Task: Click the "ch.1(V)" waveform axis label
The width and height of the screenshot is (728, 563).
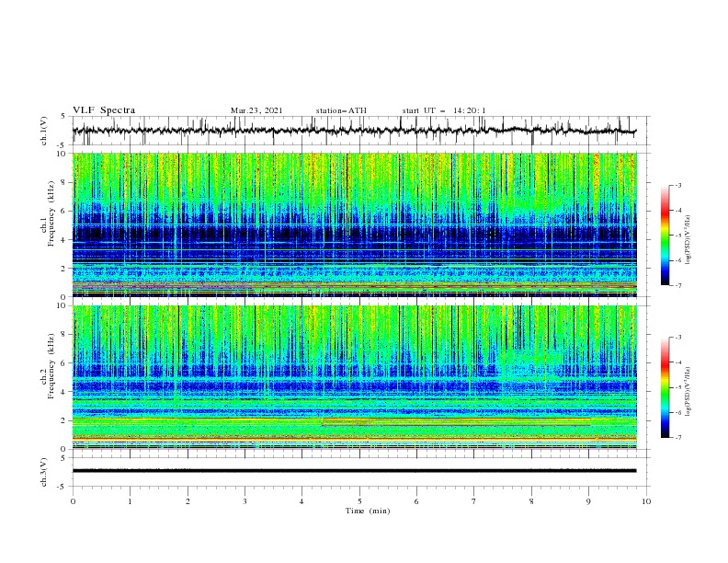Action: 44,131
